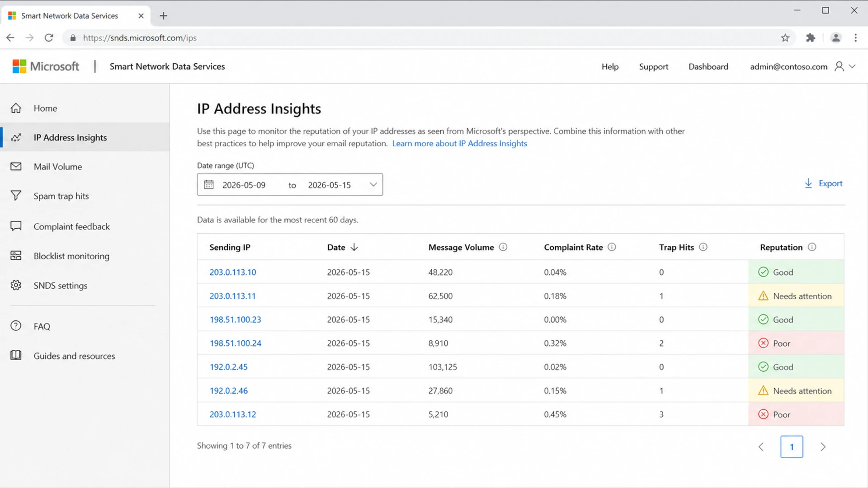
Task: Click Message Volume info icon
Action: tap(503, 247)
